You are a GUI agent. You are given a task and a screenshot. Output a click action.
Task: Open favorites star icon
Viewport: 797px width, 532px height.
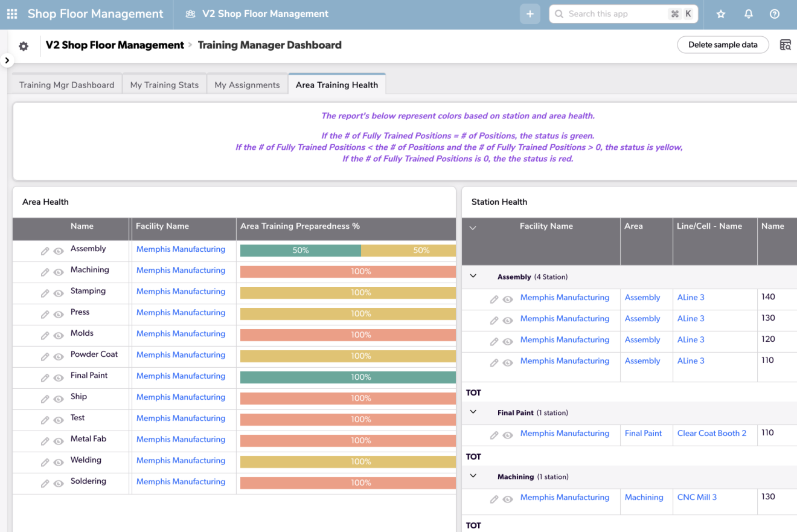tap(720, 14)
